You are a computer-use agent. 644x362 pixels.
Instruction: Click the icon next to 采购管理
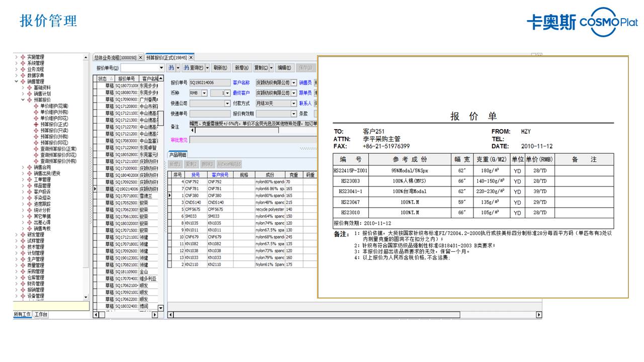23,271
